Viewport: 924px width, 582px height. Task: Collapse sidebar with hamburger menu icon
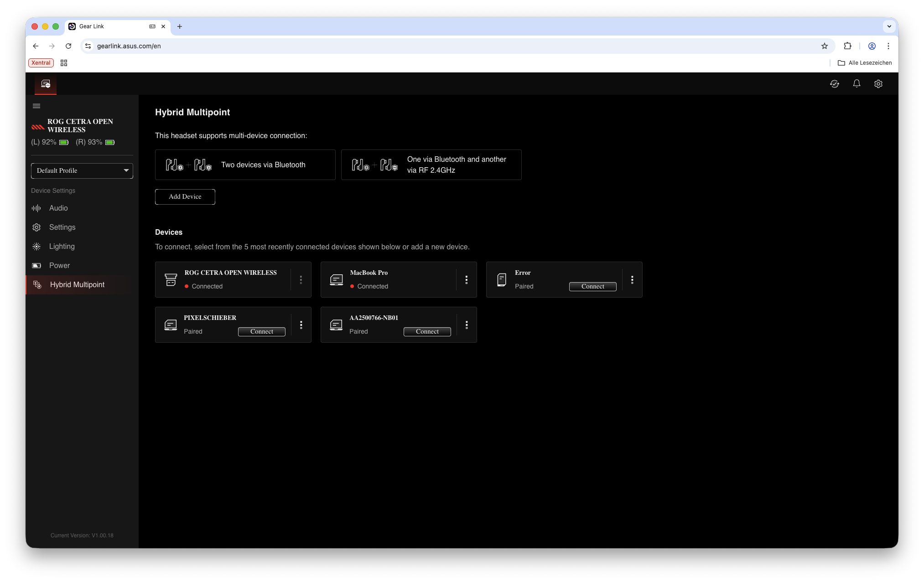coord(36,106)
